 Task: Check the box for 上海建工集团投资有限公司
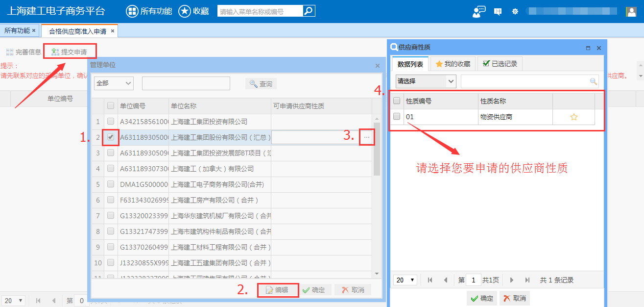111,121
